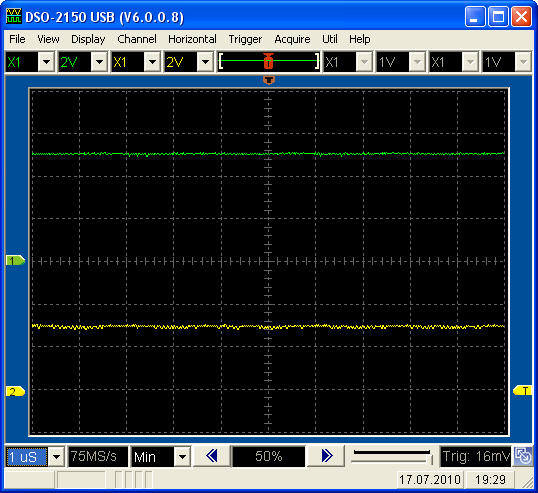Viewport: 538px width, 493px height.
Task: Expand channel 2 yellow 2V voltage dropdown
Action: point(206,62)
